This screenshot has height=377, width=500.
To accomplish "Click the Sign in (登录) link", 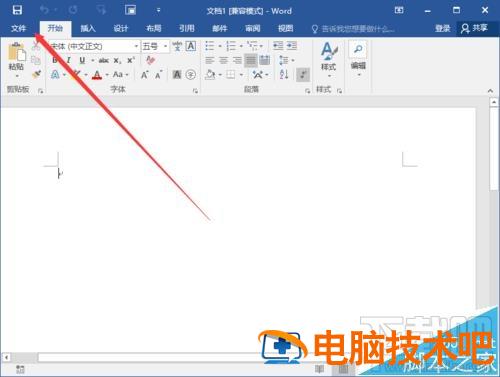I will (442, 29).
